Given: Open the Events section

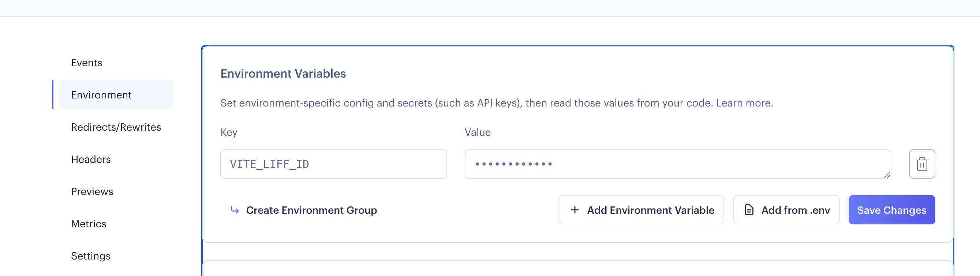Looking at the screenshot, I should (x=87, y=63).
